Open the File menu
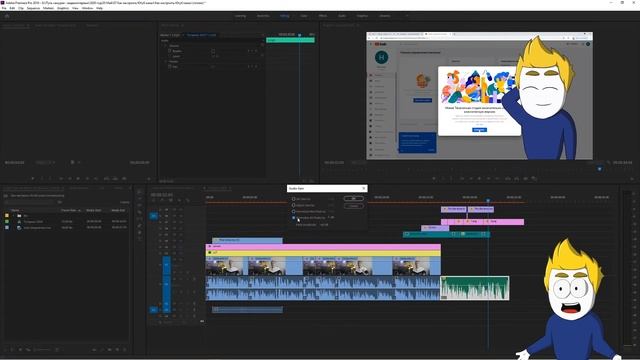The height and width of the screenshot is (360, 640). [x=4, y=8]
